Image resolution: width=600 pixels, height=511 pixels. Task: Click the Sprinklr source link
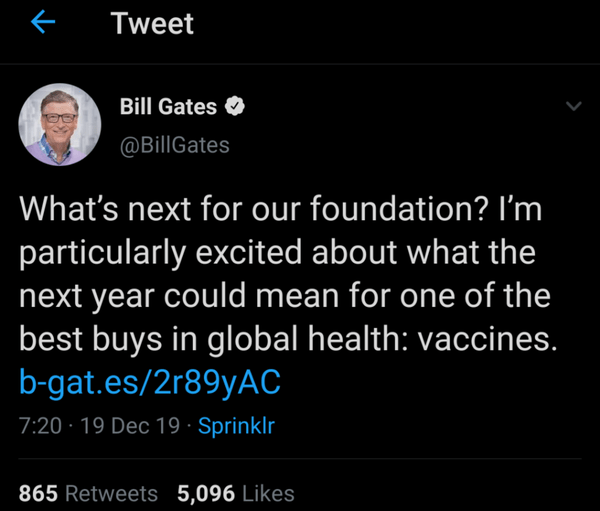[236, 426]
